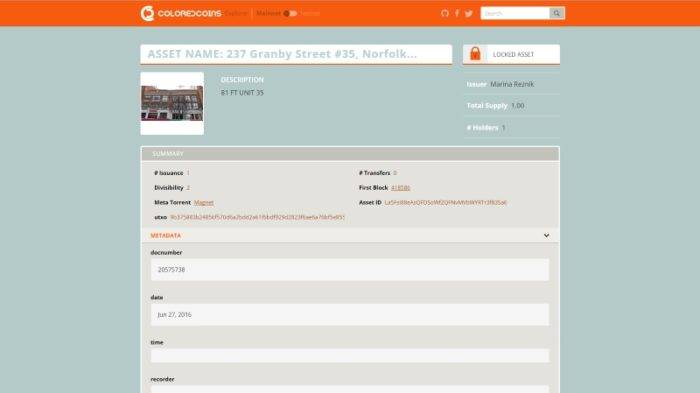
Task: Focus the header search field
Action: click(x=515, y=13)
